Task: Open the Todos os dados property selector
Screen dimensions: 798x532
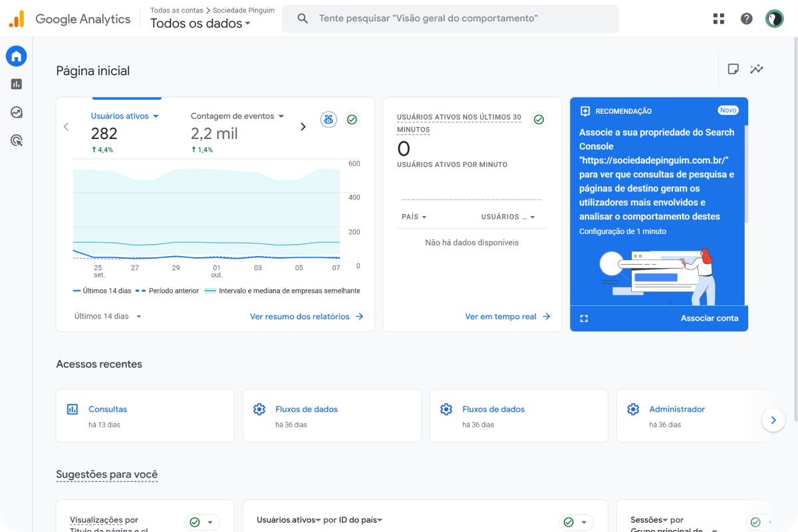Action: point(200,24)
